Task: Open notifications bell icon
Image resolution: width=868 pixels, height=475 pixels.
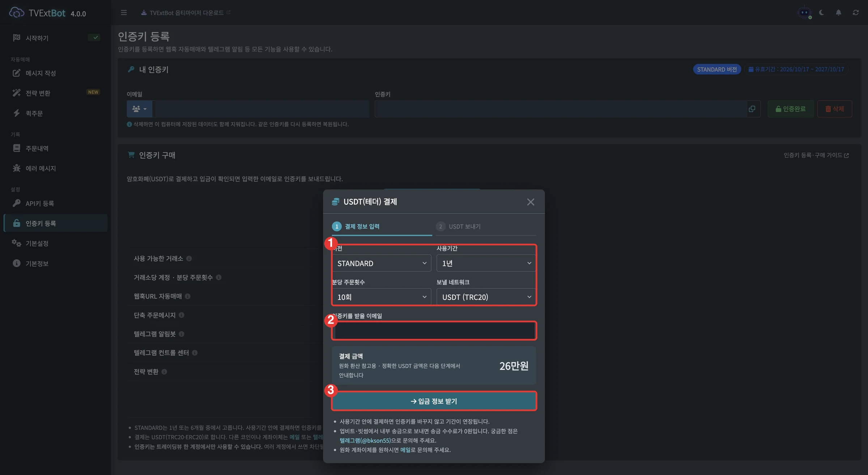Action: coord(838,13)
